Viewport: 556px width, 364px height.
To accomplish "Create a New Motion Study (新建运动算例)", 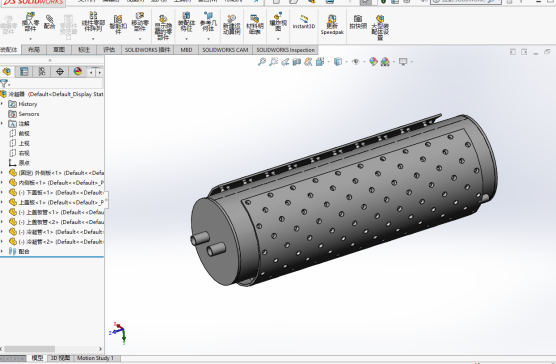I will pyautogui.click(x=232, y=25).
